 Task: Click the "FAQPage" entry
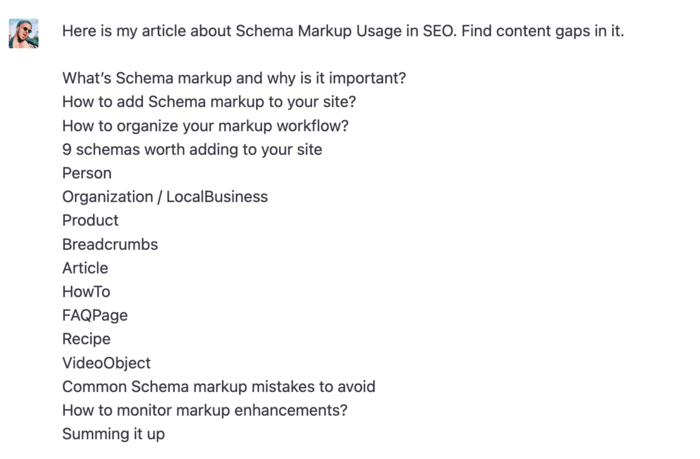pyautogui.click(x=95, y=315)
